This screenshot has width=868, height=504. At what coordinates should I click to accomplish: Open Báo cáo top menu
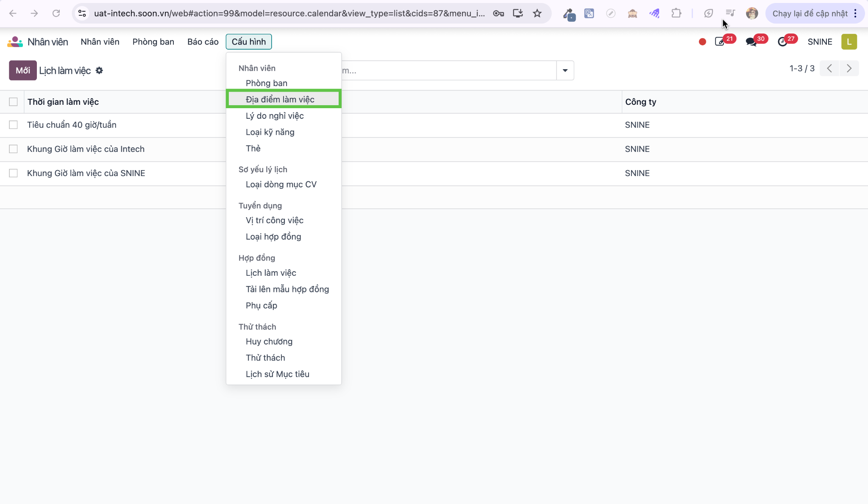pos(203,42)
